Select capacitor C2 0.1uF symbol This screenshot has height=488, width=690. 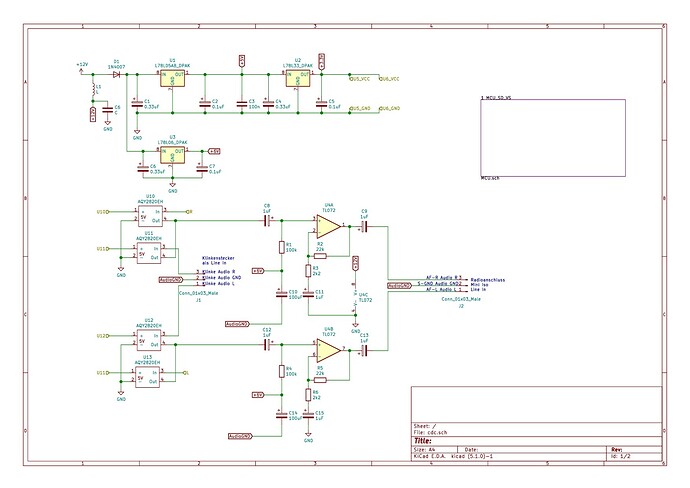click(x=205, y=104)
